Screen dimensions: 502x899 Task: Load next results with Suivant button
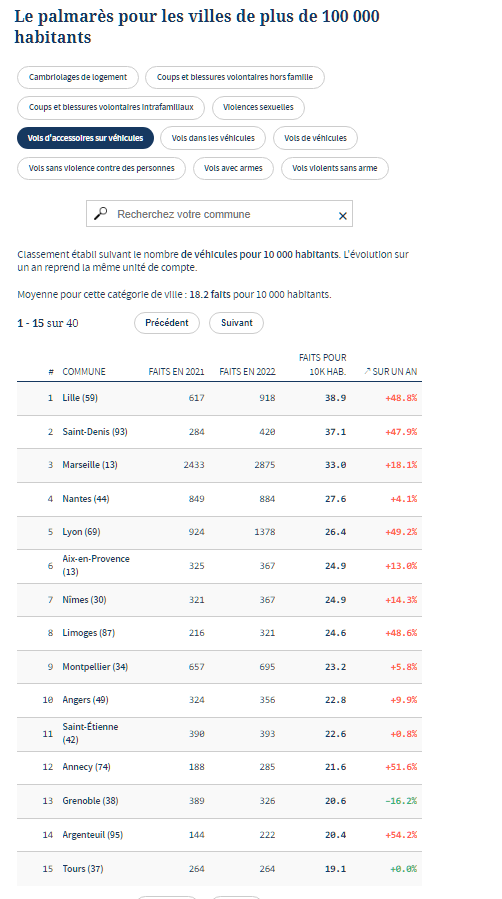tap(237, 323)
